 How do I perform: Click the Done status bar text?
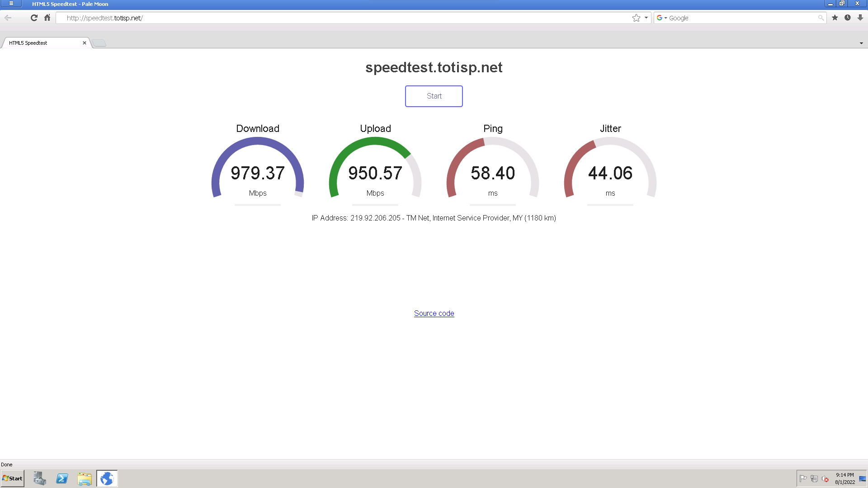click(7, 465)
